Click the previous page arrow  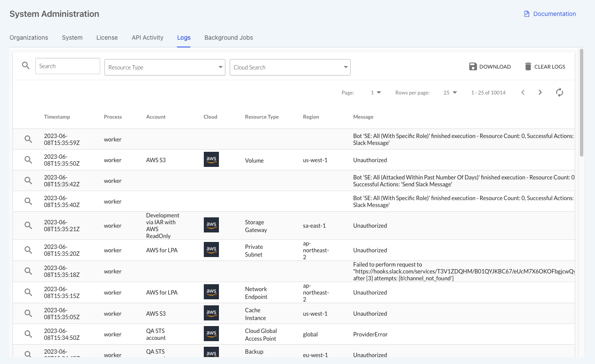pyautogui.click(x=523, y=92)
